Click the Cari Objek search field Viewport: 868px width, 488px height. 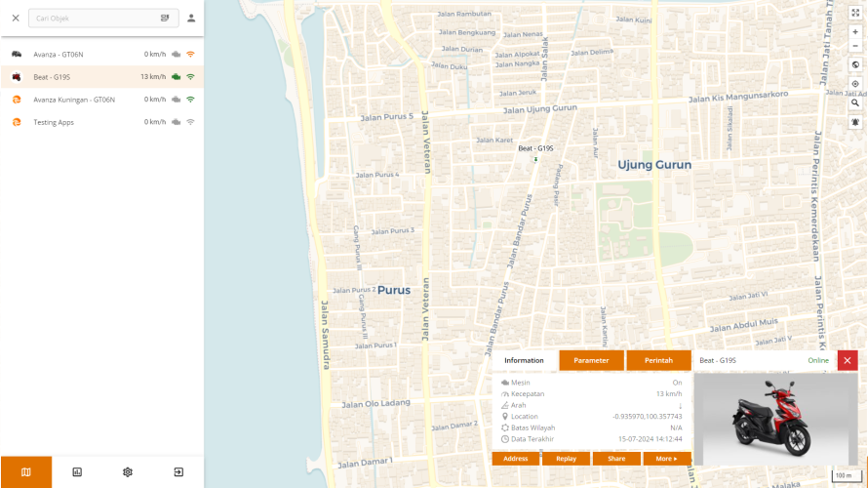coord(93,18)
